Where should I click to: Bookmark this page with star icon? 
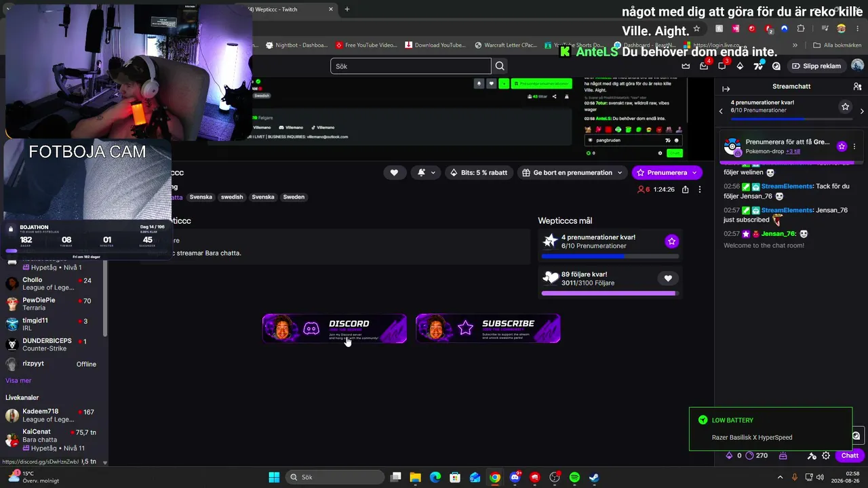coord(696,28)
